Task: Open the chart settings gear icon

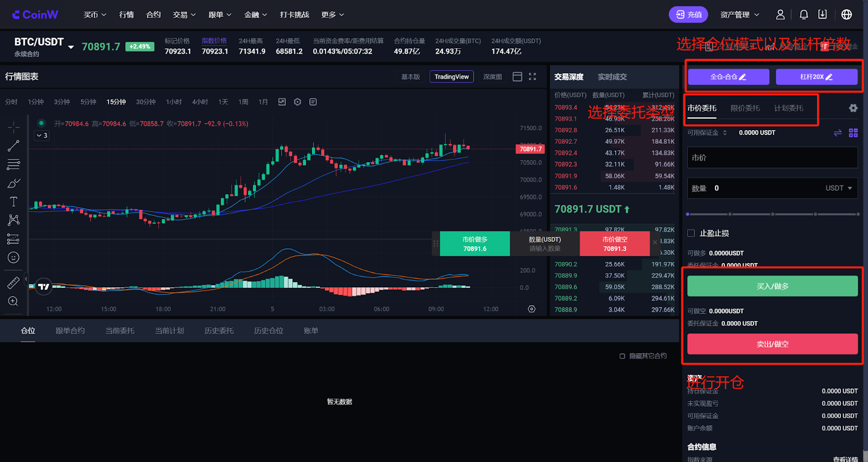Action: click(297, 102)
